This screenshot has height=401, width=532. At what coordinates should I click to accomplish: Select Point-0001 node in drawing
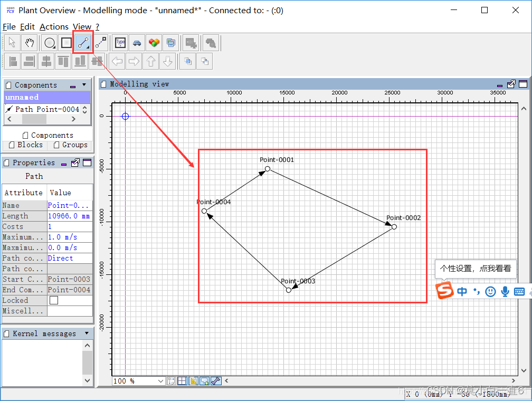coord(268,169)
